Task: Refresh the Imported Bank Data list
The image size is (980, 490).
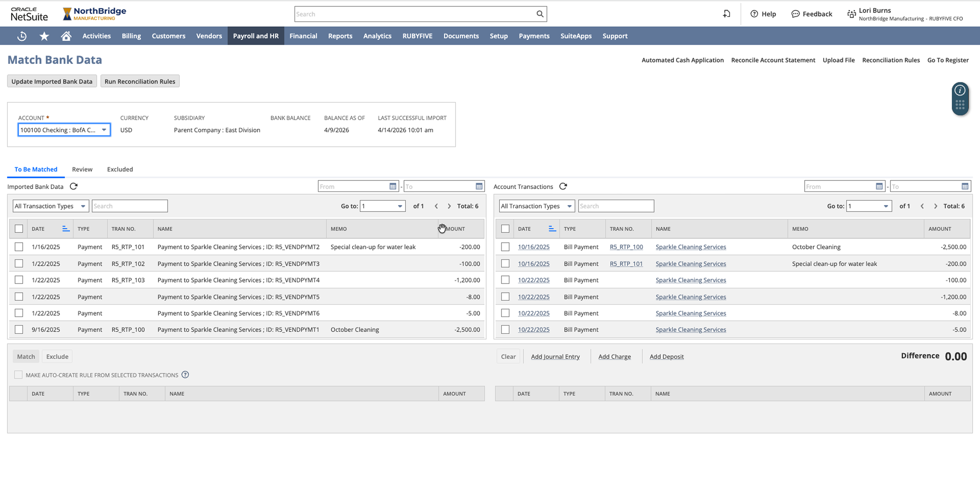Action: tap(74, 187)
